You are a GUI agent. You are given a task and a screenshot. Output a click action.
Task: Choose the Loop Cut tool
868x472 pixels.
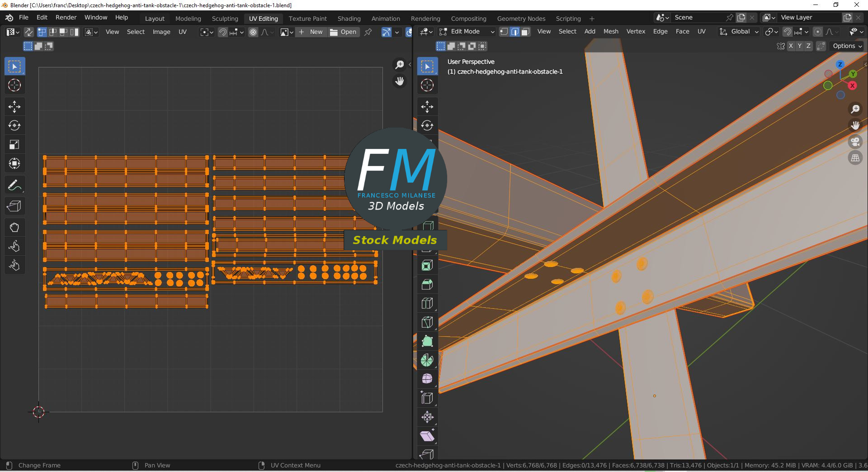coord(427,303)
